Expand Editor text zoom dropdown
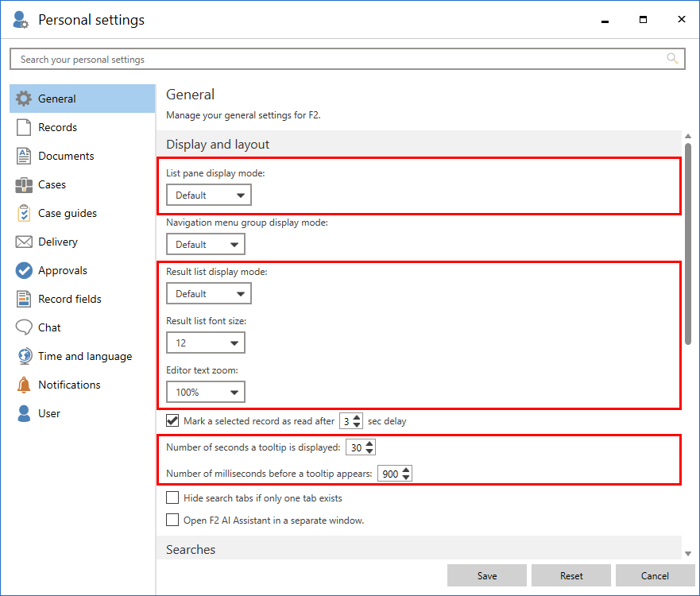 (205, 392)
